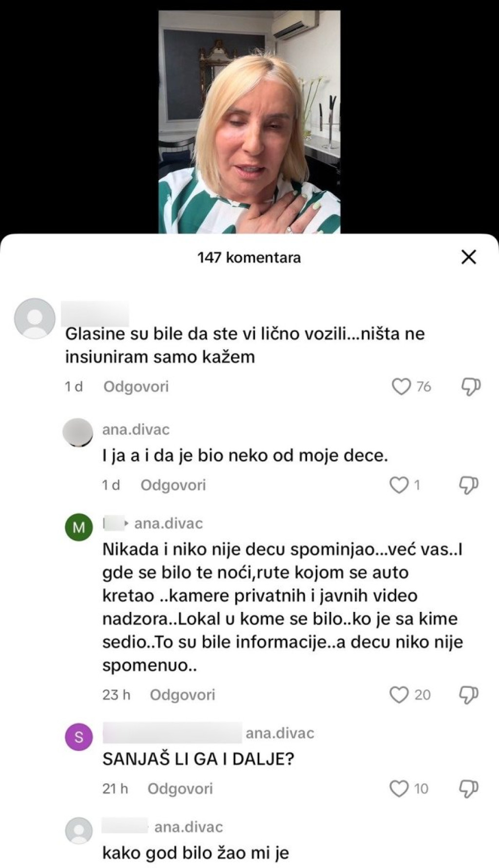Click Odgovori under the 21 h comment

coord(180,789)
